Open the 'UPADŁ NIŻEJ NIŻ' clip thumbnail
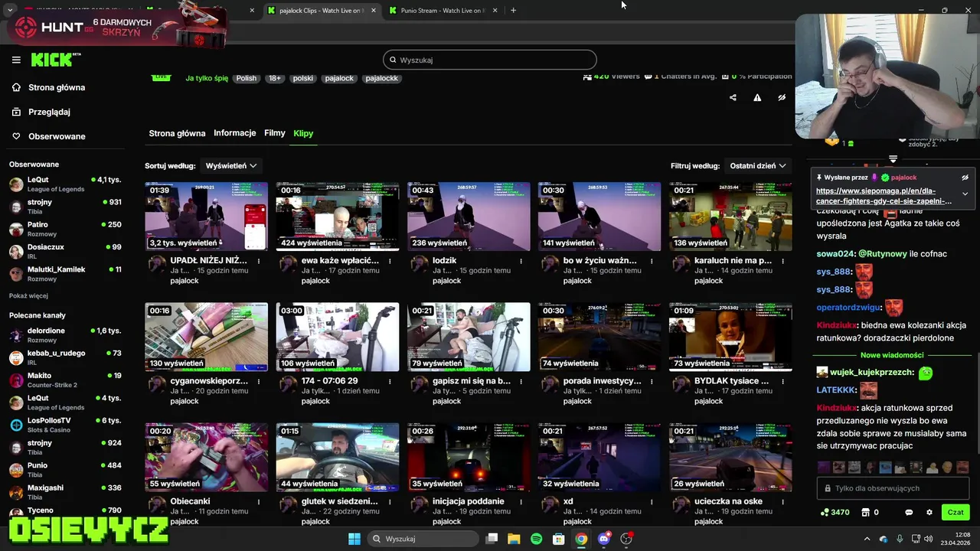980x551 pixels. 207,217
